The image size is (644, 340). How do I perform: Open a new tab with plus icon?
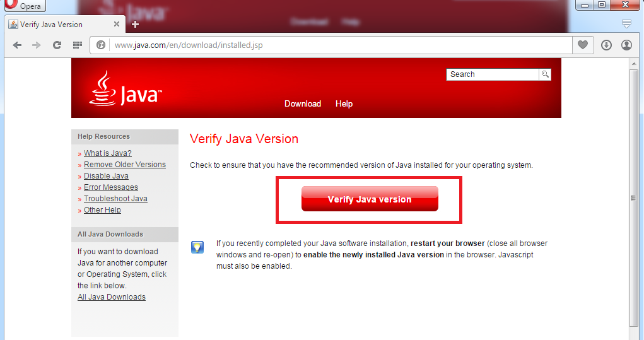135,24
